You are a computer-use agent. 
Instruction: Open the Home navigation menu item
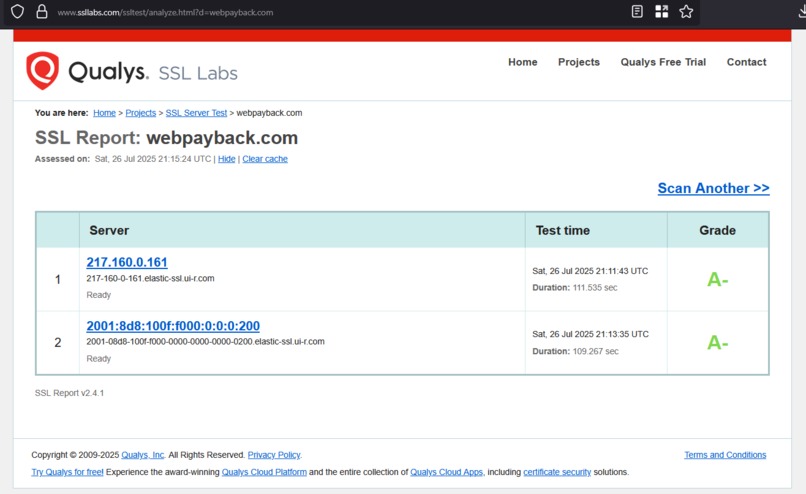click(x=523, y=62)
